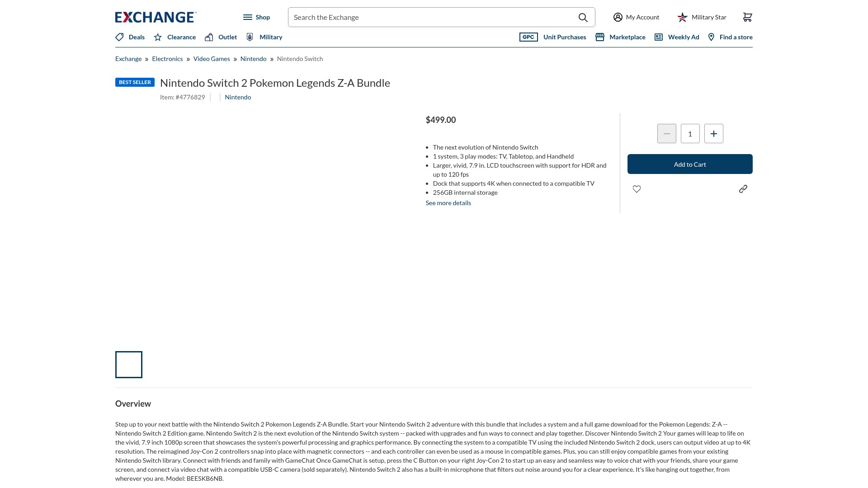This screenshot has height=488, width=868.
Task: Open the Nintendo brand link
Action: (238, 97)
